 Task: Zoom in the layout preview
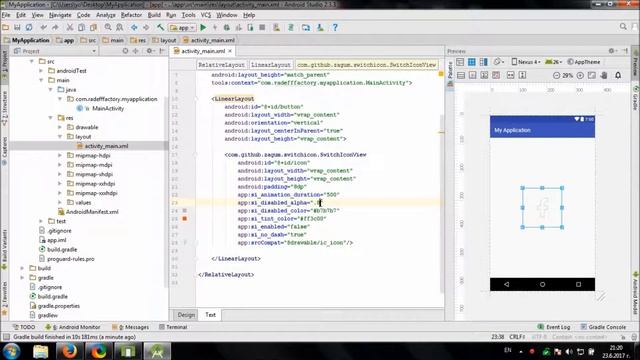click(x=580, y=76)
